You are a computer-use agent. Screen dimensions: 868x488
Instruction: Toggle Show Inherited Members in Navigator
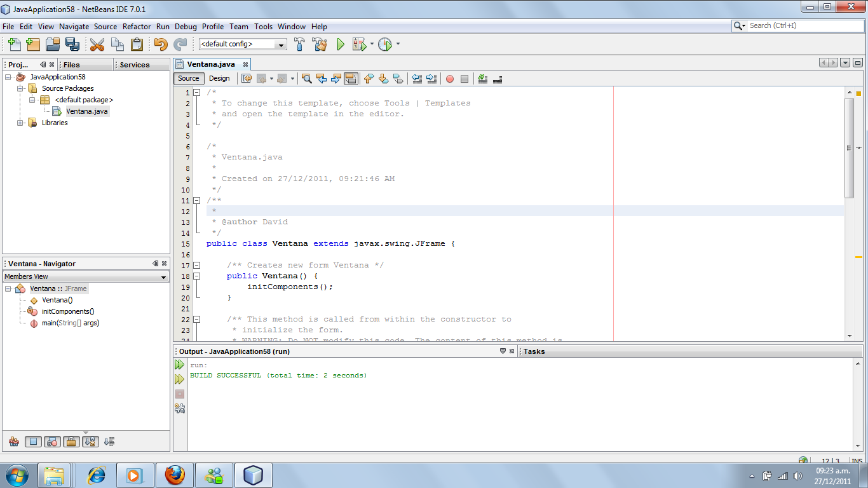[x=14, y=442]
